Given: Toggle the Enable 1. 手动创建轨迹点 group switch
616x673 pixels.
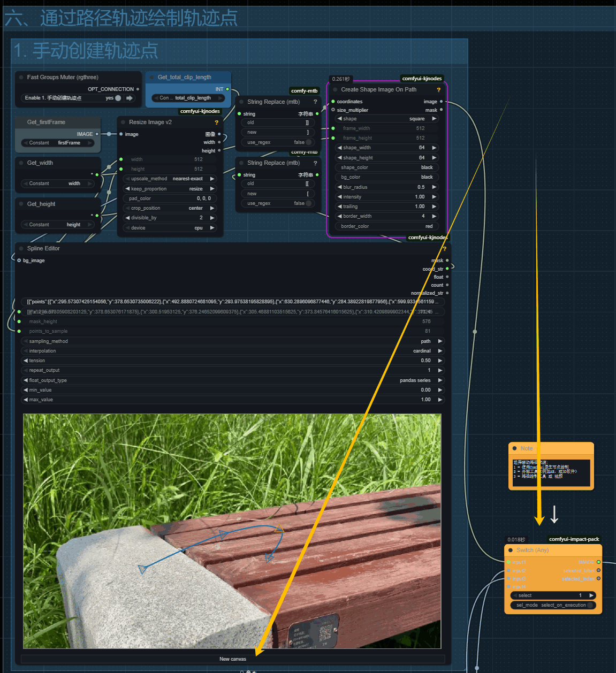Looking at the screenshot, I should (x=118, y=98).
